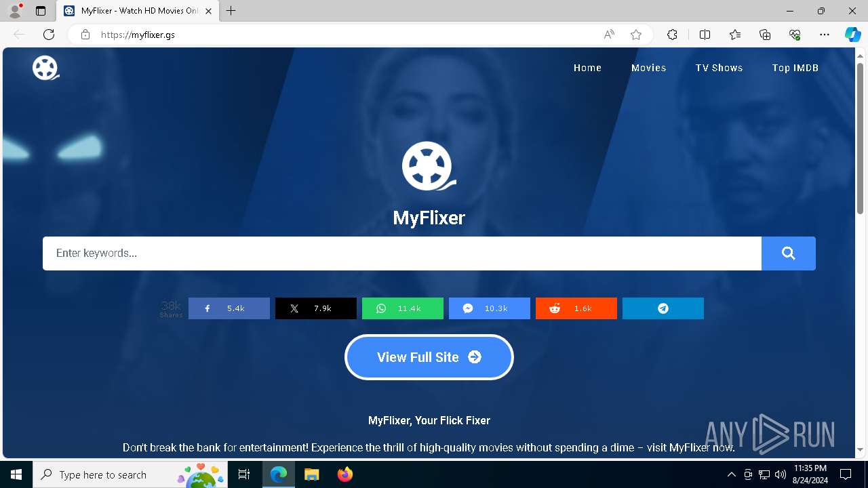The image size is (868, 488).
Task: Enable split screen view
Action: coord(705,35)
